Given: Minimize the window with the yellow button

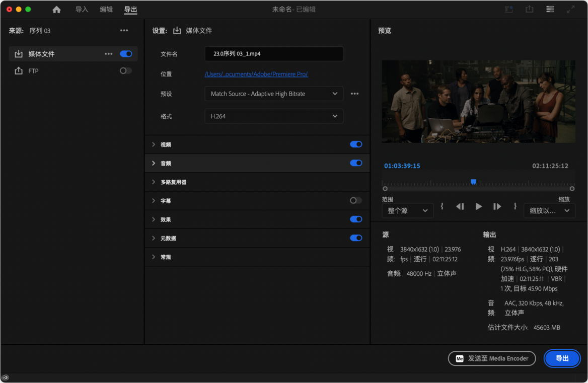Looking at the screenshot, I should pyautogui.click(x=19, y=10).
